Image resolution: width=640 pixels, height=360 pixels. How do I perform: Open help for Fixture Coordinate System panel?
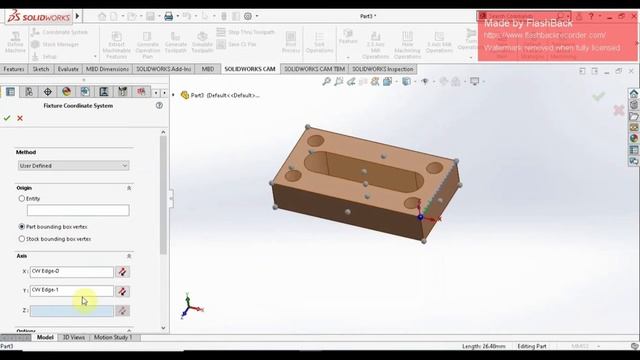159,105
